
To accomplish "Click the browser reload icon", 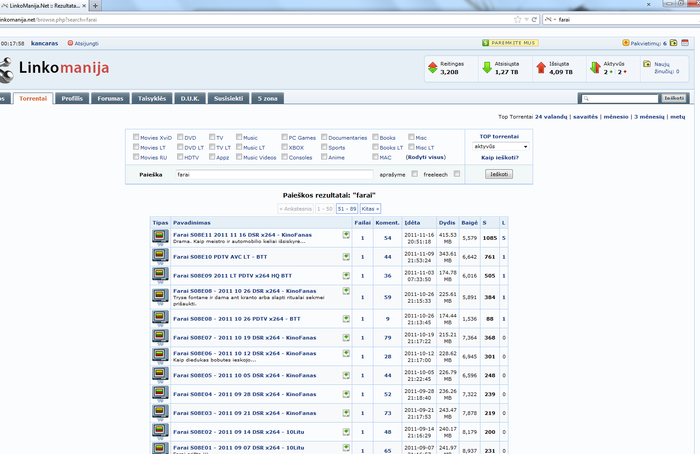I will 534,19.
